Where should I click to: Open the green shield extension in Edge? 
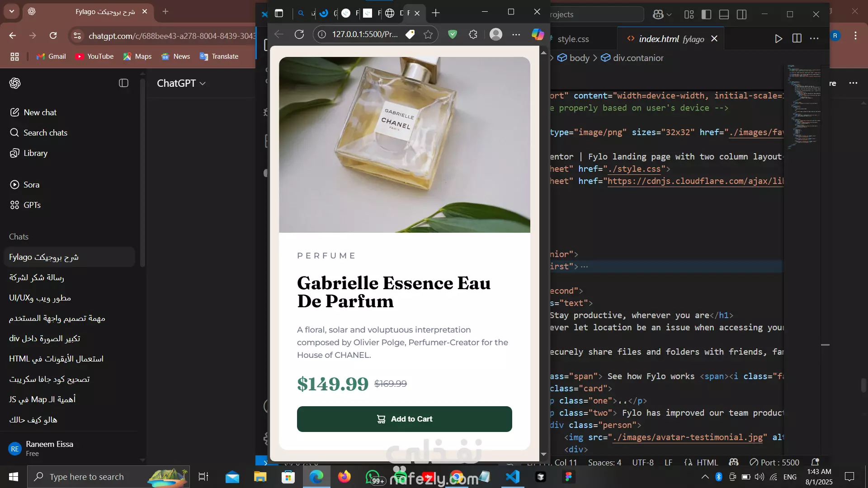pos(452,34)
